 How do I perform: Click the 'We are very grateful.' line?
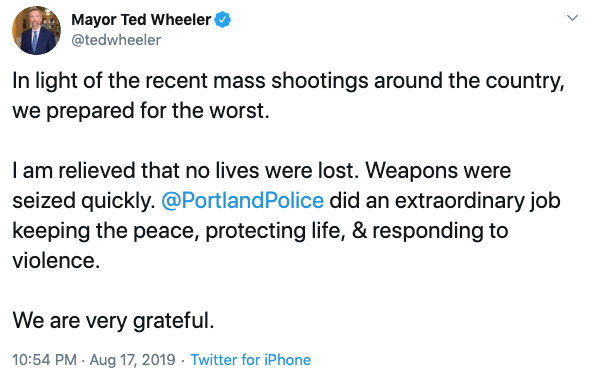pos(113,321)
